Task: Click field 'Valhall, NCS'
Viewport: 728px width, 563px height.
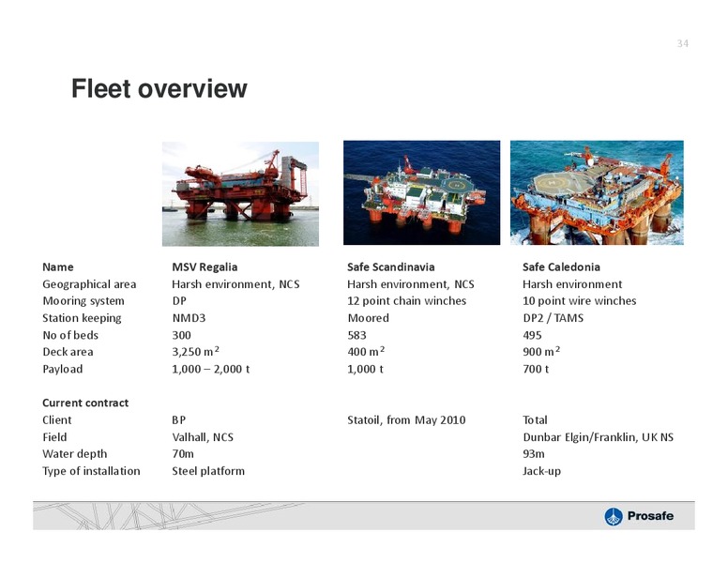Action: (x=203, y=437)
